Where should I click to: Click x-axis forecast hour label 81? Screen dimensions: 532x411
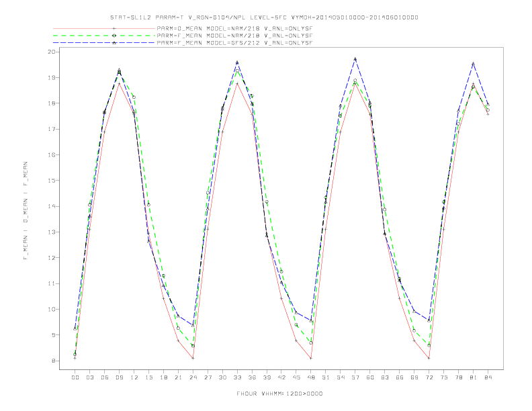pos(474,377)
